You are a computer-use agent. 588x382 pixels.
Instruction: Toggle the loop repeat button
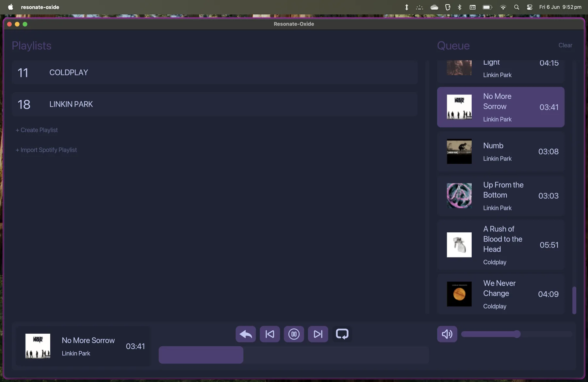[342, 334]
